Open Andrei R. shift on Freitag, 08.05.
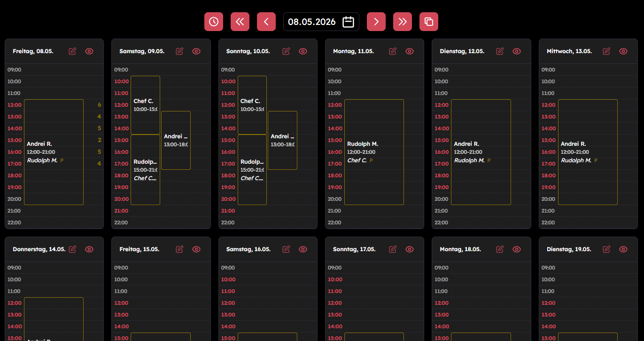Viewport: 644px width, 341px height. pyautogui.click(x=54, y=152)
